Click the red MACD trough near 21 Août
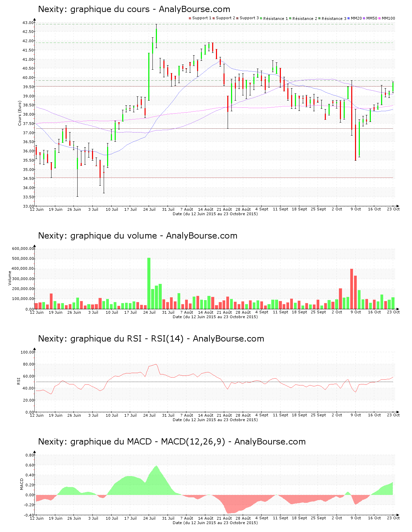The image size is (412, 532). 229,505
